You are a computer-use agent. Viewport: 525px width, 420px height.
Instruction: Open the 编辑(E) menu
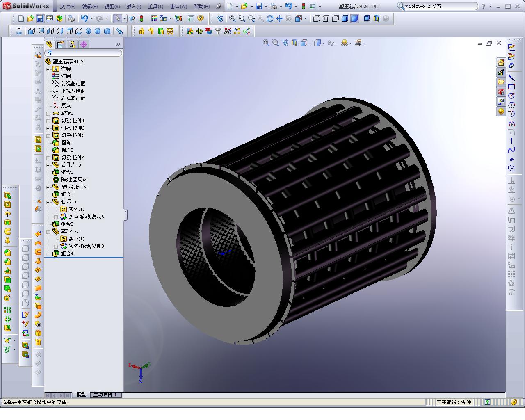[x=90, y=6]
